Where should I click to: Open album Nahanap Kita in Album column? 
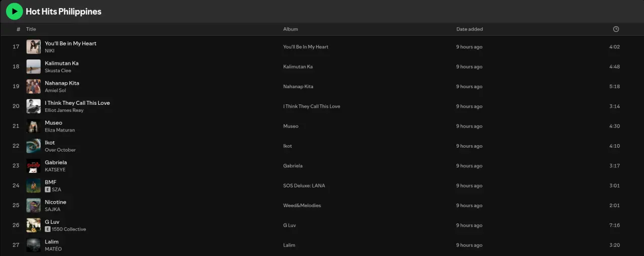298,87
